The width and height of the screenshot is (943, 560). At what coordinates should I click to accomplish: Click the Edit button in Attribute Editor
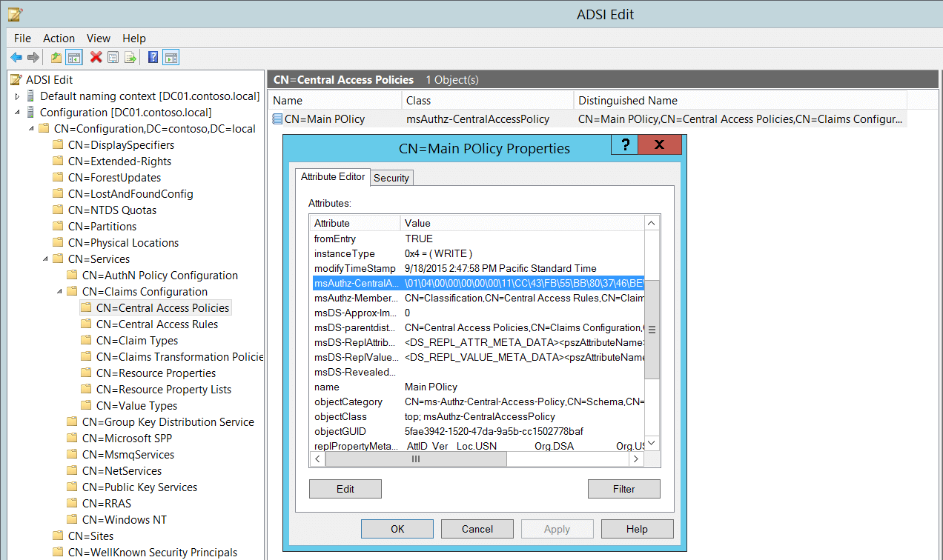(345, 489)
